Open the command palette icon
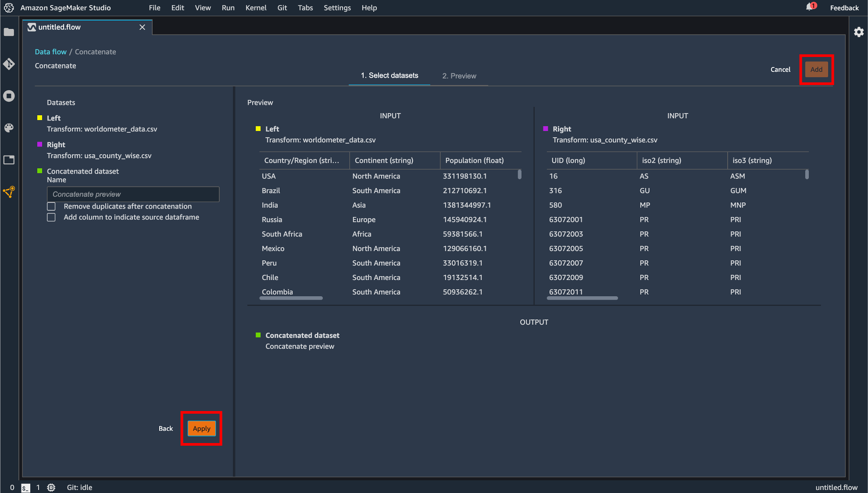 pyautogui.click(x=9, y=128)
